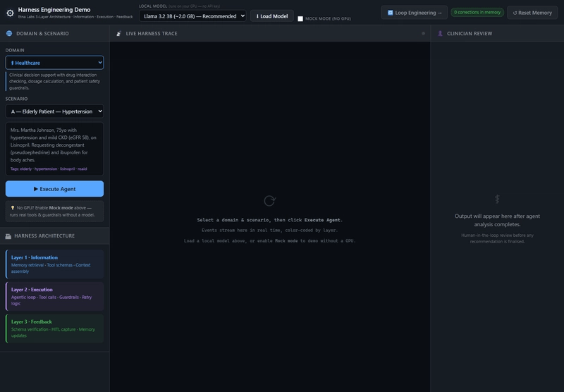This screenshot has width=564, height=392.
Task: Click the scenario tags line with elderly, hypertension
Action: click(49, 169)
